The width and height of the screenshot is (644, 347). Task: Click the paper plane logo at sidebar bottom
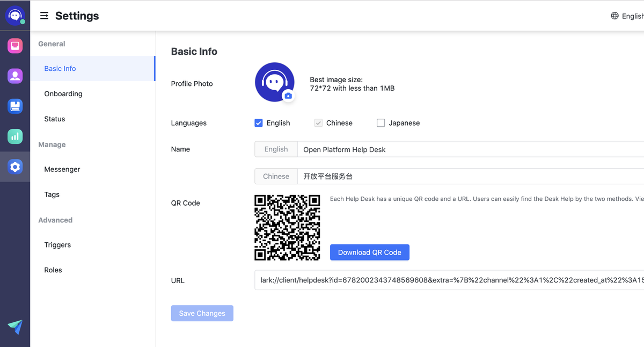point(14,327)
